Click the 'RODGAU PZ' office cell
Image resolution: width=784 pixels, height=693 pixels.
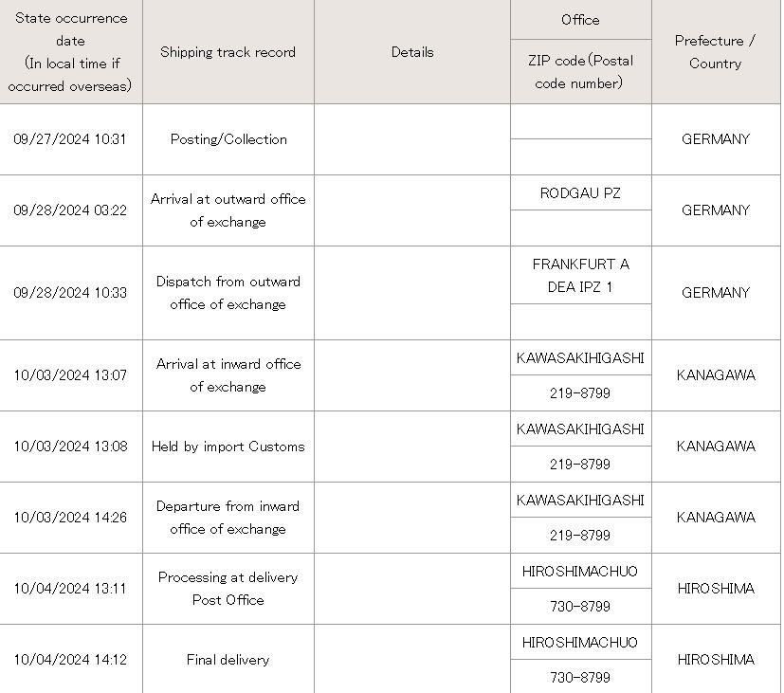[x=580, y=193]
